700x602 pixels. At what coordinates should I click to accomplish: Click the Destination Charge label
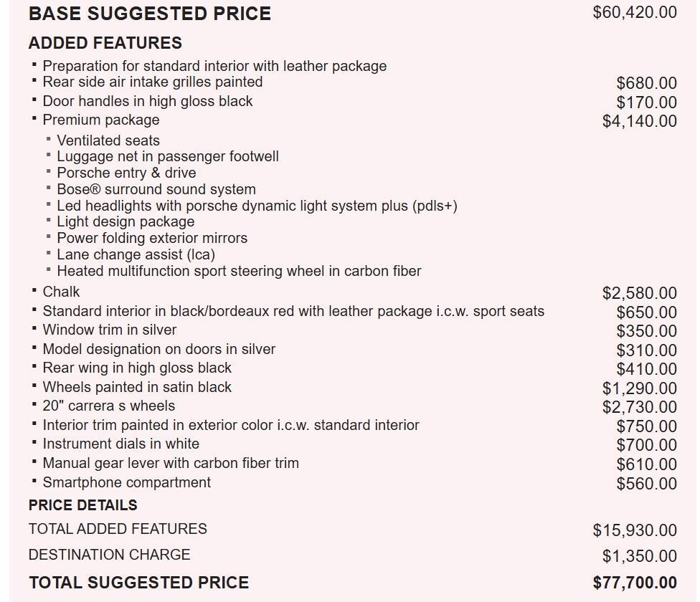109,555
